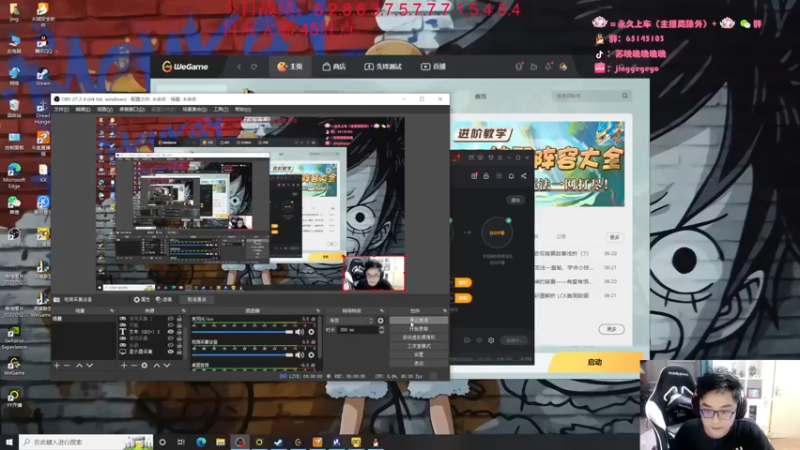This screenshot has width=800, height=450.
Task: Open 设置 from OBS controls
Action: (419, 354)
